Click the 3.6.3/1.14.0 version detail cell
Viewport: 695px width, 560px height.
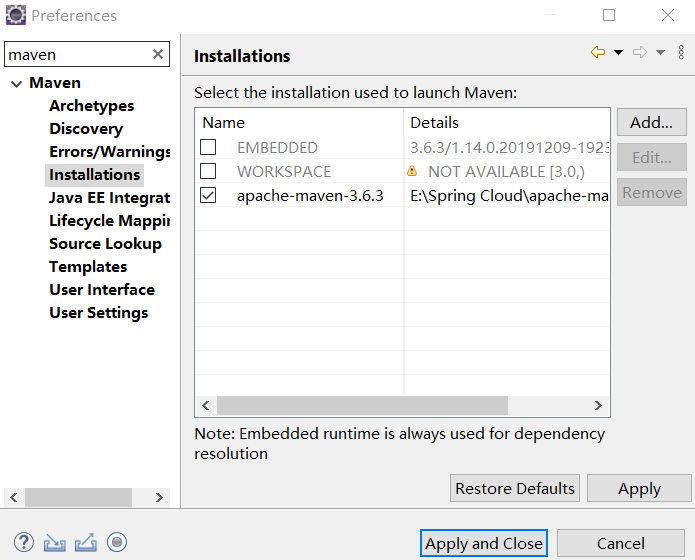point(509,148)
